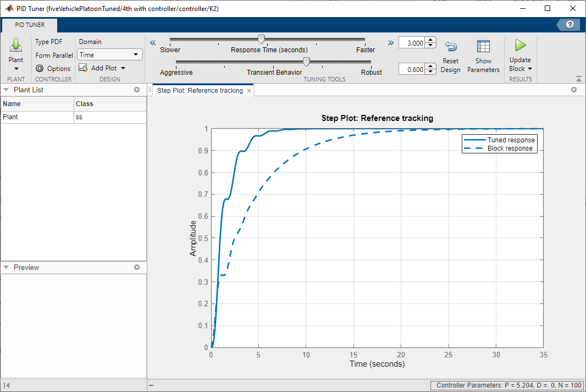Expand the Update Block dropdown arrow
Image resolution: width=586 pixels, height=392 pixels.
[530, 69]
